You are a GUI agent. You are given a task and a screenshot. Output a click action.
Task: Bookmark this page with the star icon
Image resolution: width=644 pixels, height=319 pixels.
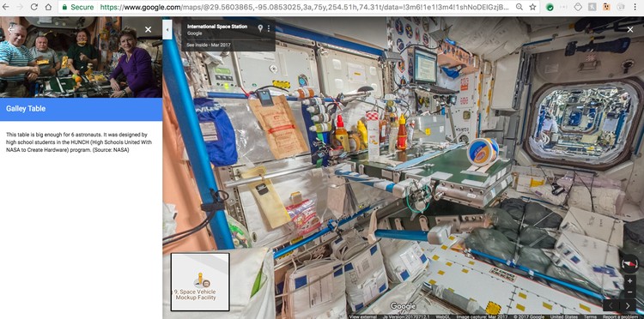pos(532,7)
